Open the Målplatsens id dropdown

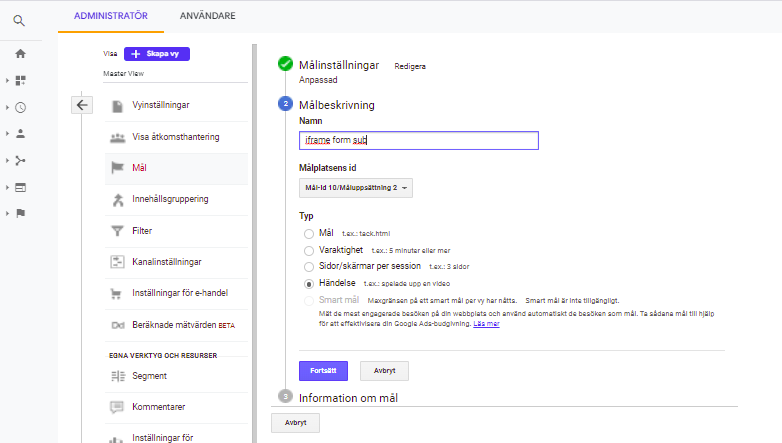pyautogui.click(x=356, y=187)
